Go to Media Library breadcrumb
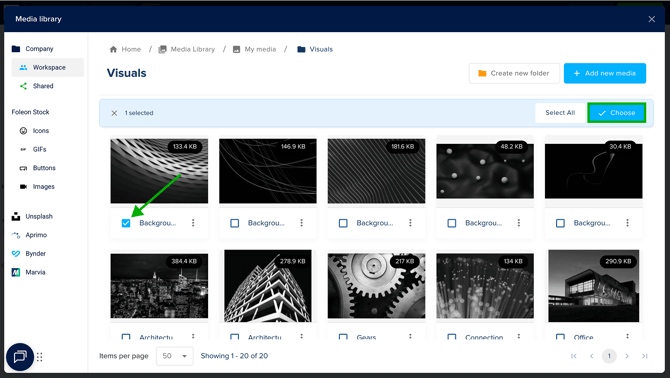The height and width of the screenshot is (378, 670). (x=187, y=49)
